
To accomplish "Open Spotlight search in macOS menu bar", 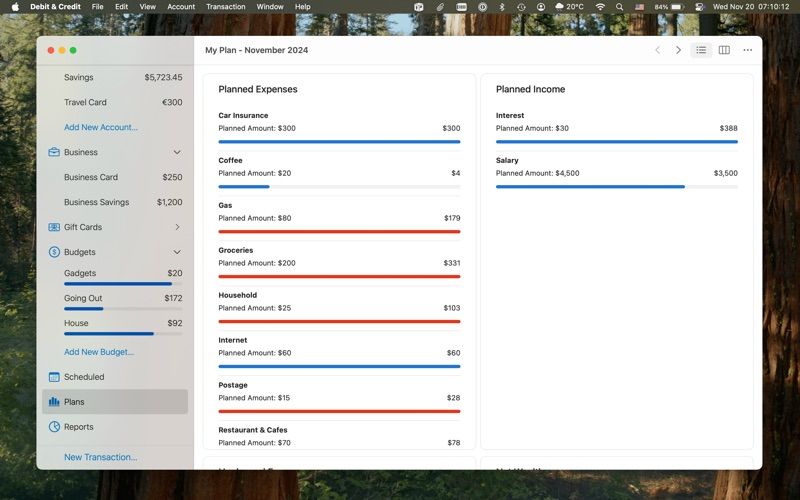I will point(619,7).
